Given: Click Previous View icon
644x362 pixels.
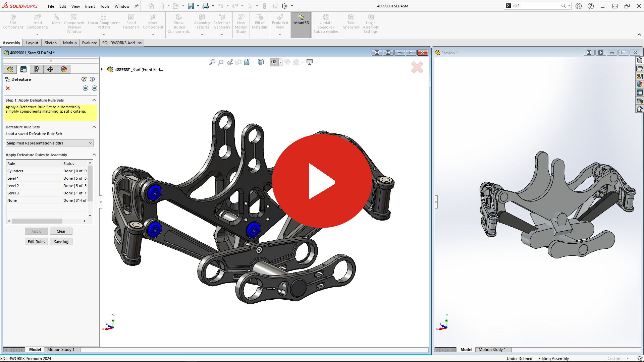Looking at the screenshot, I should coord(230,62).
